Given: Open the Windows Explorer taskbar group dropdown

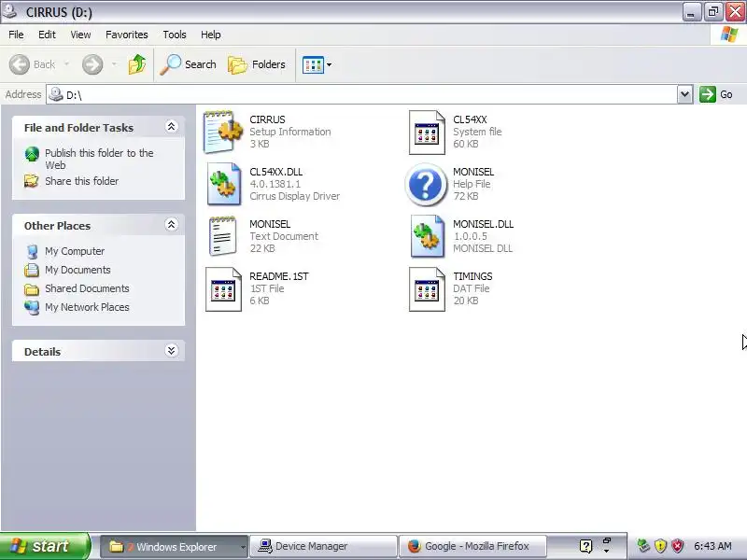Looking at the screenshot, I should click(x=243, y=547).
